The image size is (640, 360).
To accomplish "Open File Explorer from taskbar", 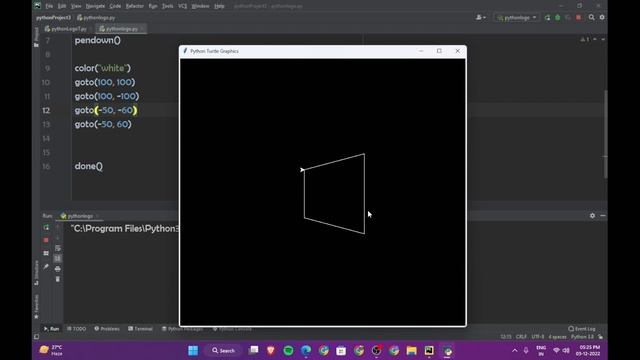I will click(411, 350).
